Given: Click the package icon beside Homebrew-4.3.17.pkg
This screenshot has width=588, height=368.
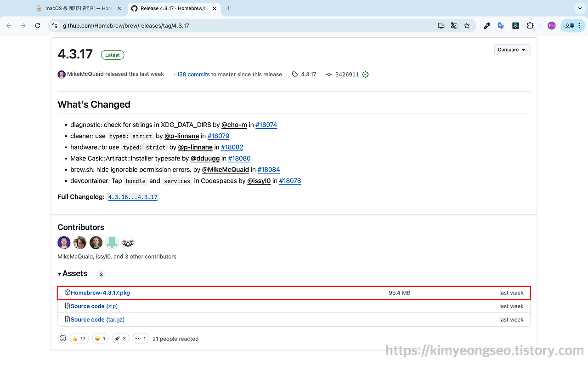Looking at the screenshot, I should click(x=67, y=293).
